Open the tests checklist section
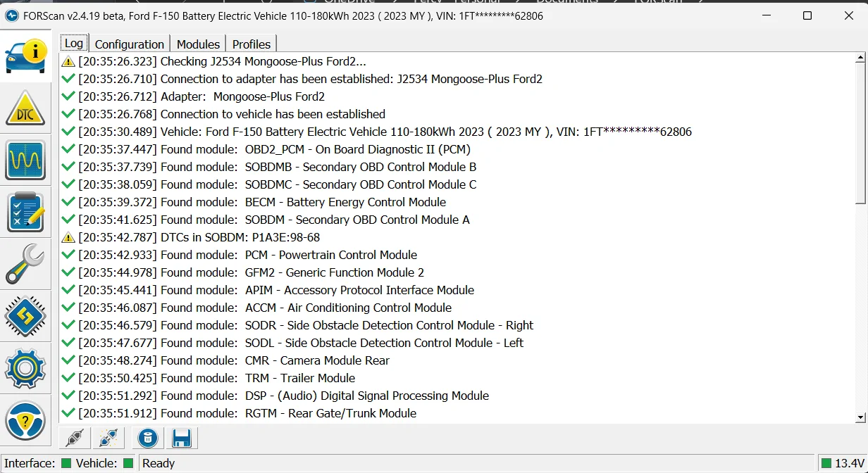 pos(26,212)
